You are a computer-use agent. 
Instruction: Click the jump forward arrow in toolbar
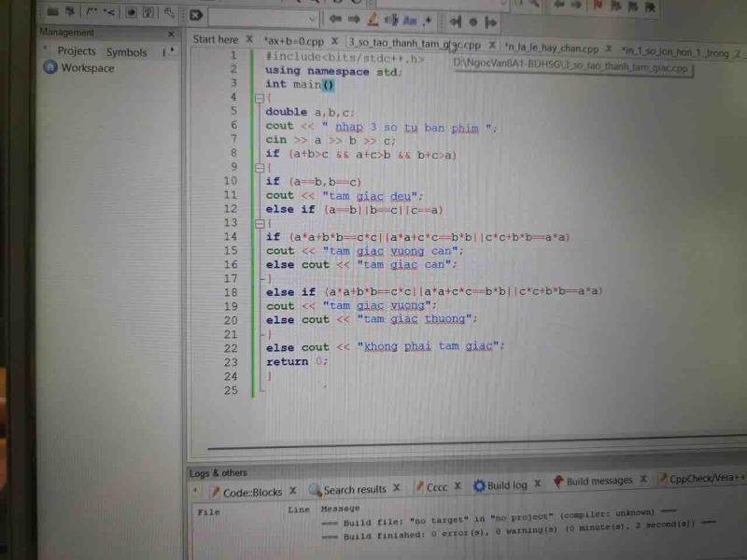tap(354, 19)
